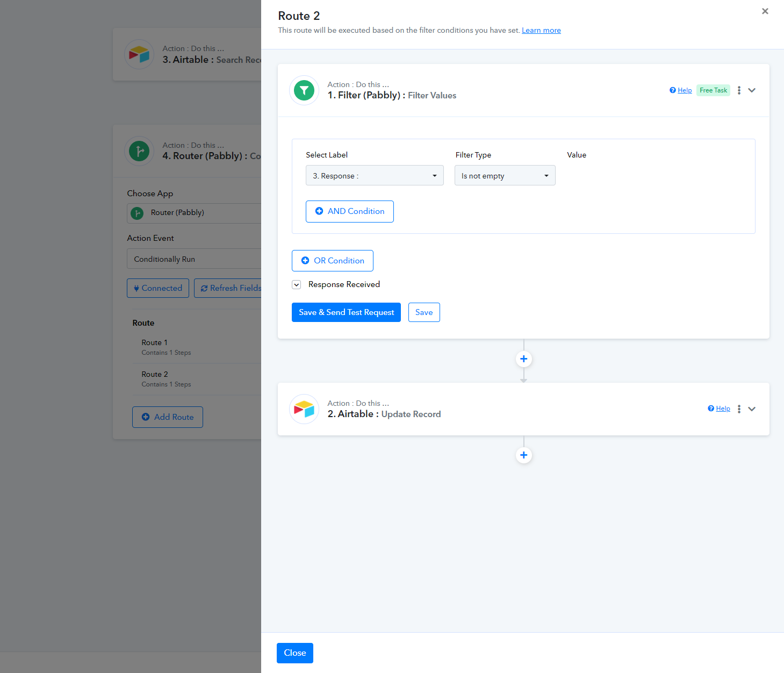Click the Connected button in the Router step
The width and height of the screenshot is (784, 673).
[x=158, y=288]
